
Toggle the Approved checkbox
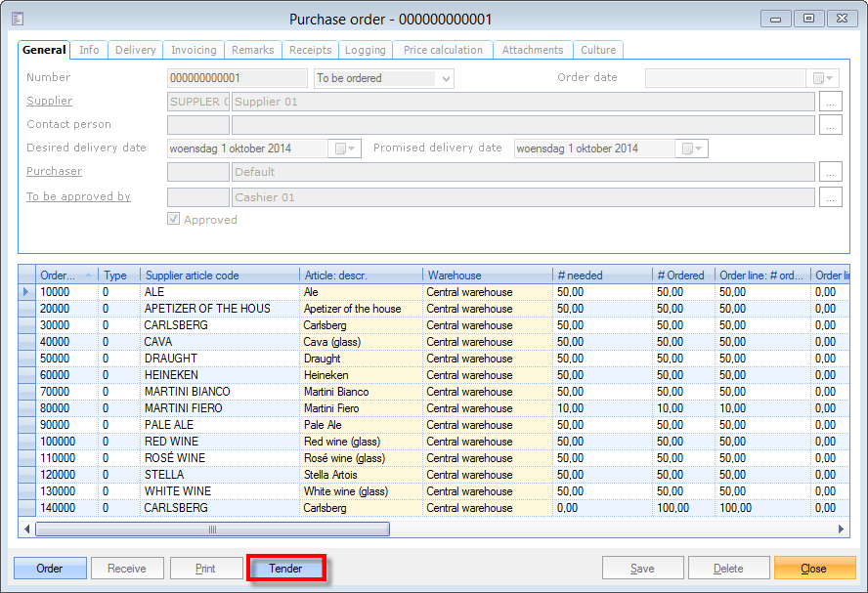[174, 220]
